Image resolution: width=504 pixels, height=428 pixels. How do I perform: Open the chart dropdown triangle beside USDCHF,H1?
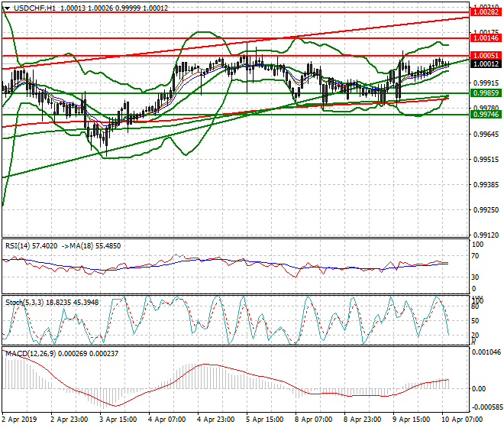[x=7, y=8]
